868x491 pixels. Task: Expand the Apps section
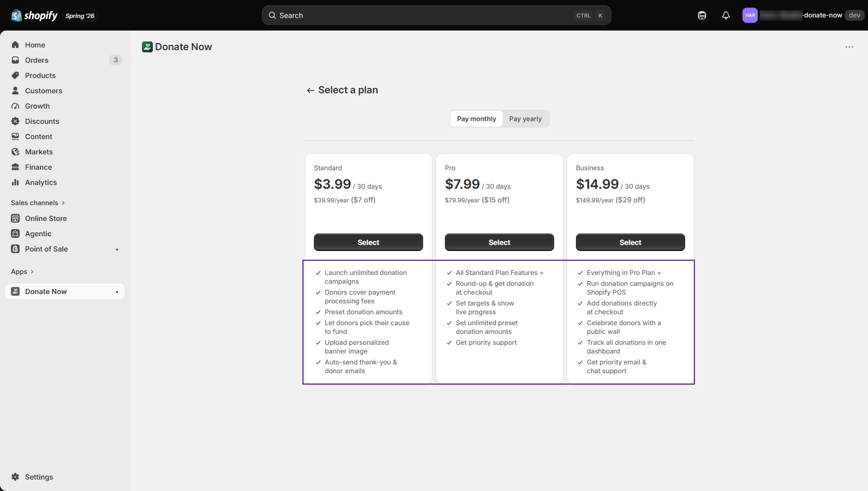coord(22,272)
